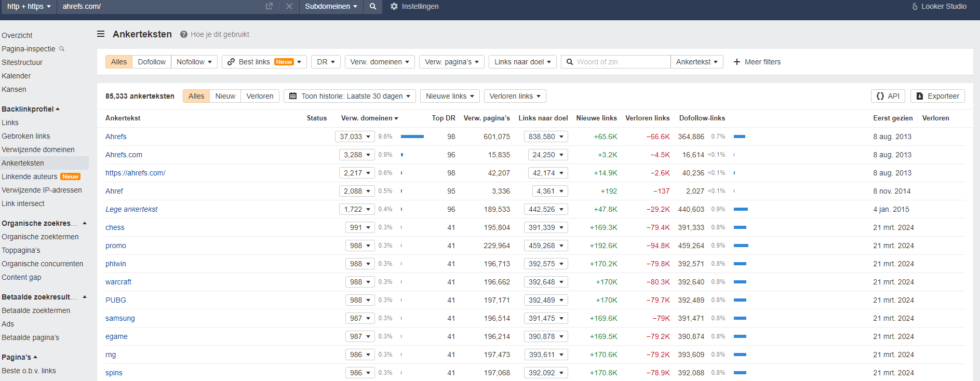This screenshot has width=980, height=381.
Task: Open URL in new tab icon
Action: point(269,6)
